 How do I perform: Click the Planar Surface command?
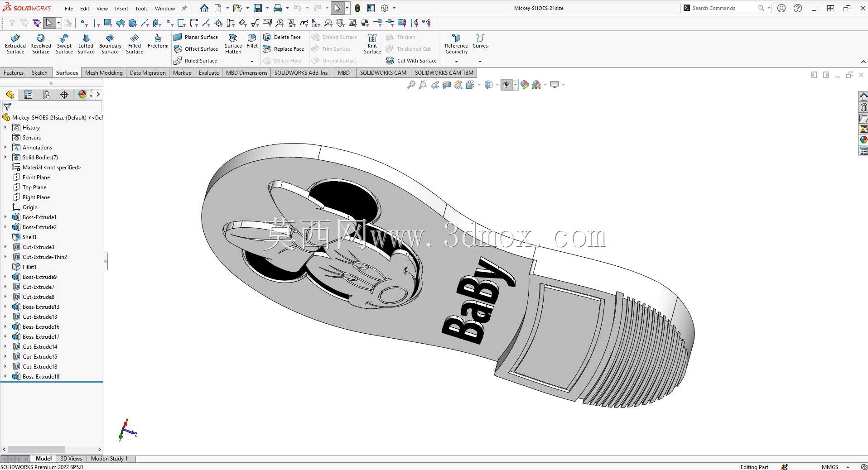(196, 37)
